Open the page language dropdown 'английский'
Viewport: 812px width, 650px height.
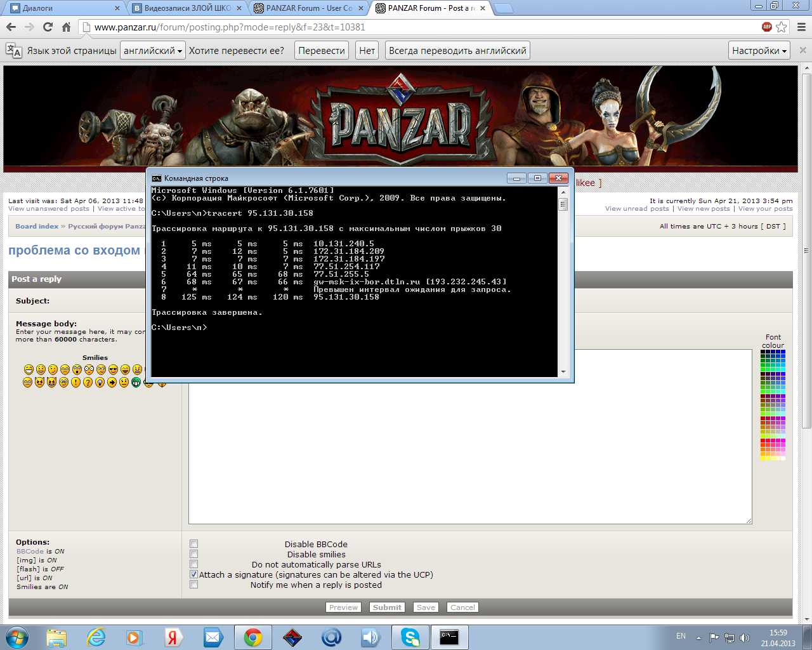point(153,51)
